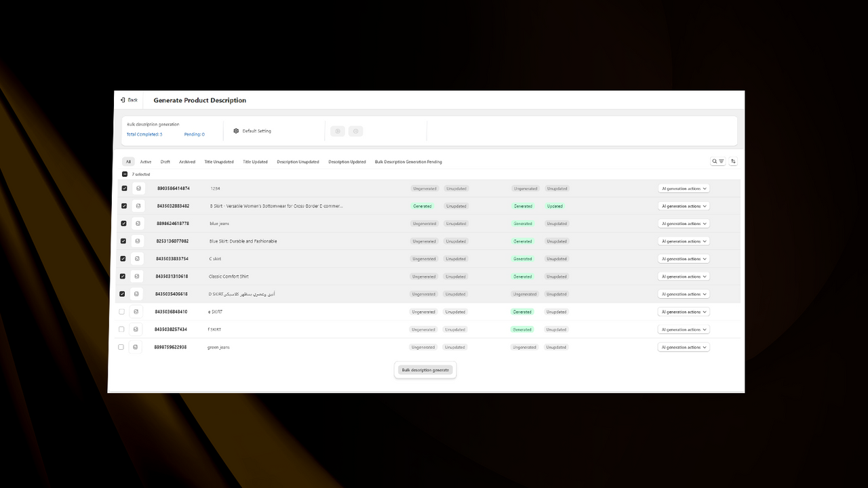Open AI generation actions for row 1234
868x488 pixels.
click(x=684, y=188)
